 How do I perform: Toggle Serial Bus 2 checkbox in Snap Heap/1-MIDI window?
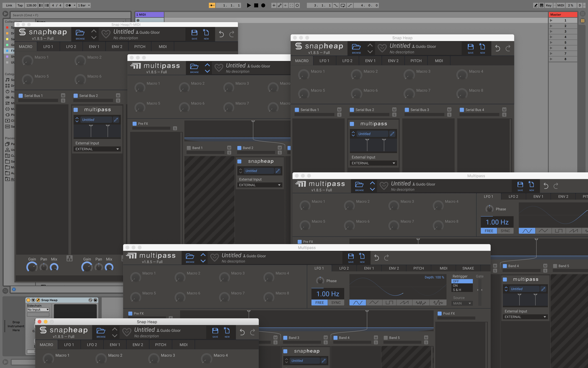click(76, 96)
